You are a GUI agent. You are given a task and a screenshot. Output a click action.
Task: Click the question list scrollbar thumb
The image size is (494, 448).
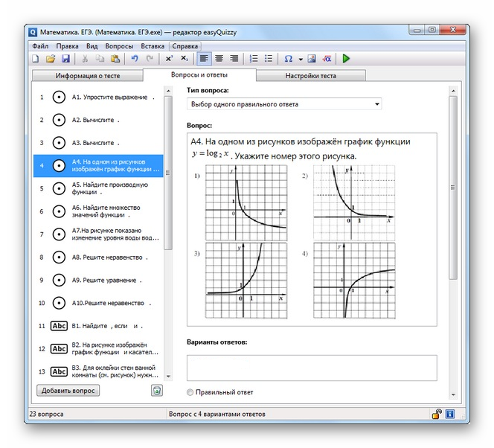tap(168, 173)
